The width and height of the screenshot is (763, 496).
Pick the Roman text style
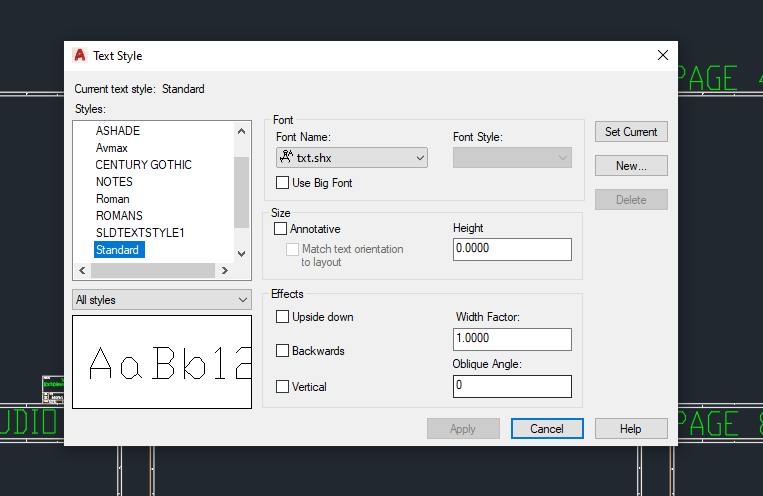pyautogui.click(x=112, y=199)
